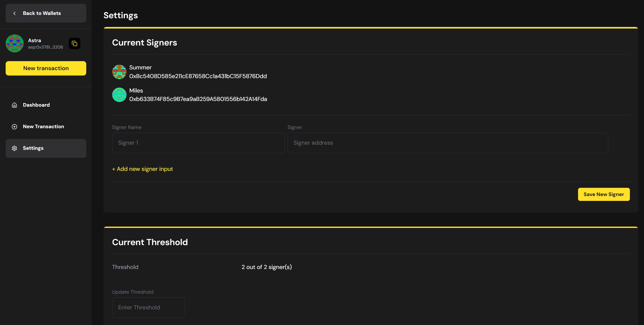Click Summer's signer address text
This screenshot has height=325, width=644.
[x=198, y=76]
